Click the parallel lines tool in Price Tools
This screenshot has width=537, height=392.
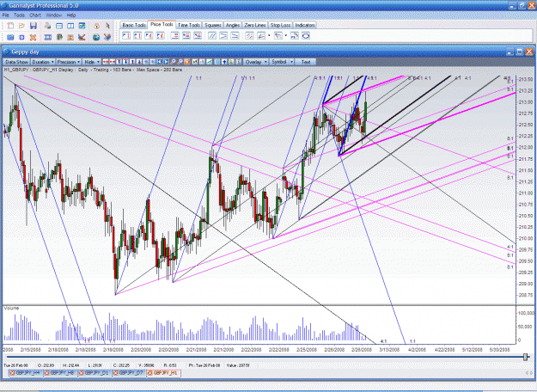[x=212, y=35]
